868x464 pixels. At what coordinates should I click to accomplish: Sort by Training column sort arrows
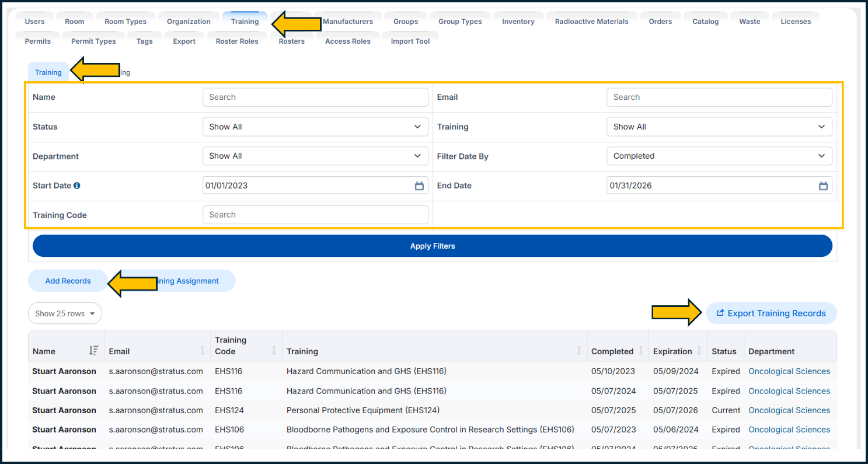click(x=578, y=351)
